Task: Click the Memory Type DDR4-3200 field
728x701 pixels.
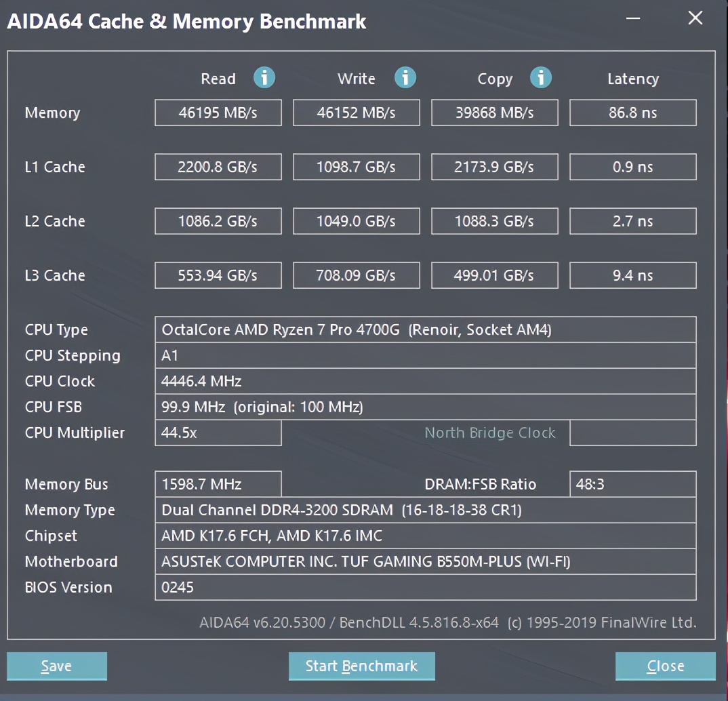Action: coord(426,510)
